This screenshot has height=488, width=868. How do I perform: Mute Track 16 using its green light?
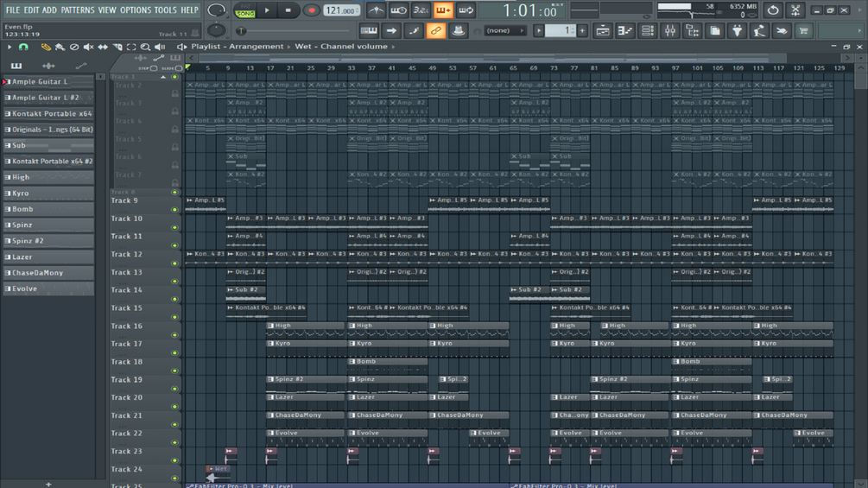[175, 335]
